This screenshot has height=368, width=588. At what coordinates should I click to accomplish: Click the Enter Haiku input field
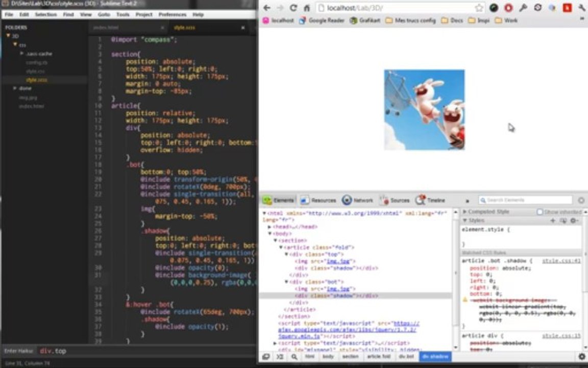click(146, 351)
